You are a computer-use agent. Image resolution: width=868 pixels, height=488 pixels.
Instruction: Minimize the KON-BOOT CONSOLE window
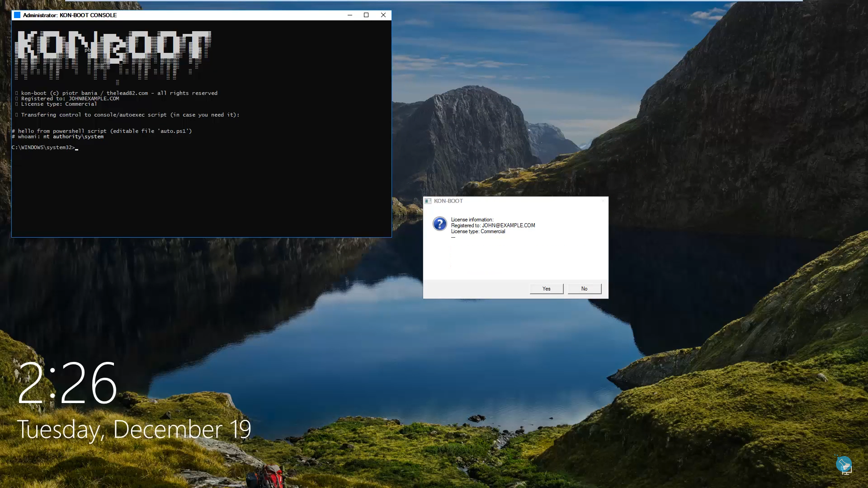pos(349,15)
